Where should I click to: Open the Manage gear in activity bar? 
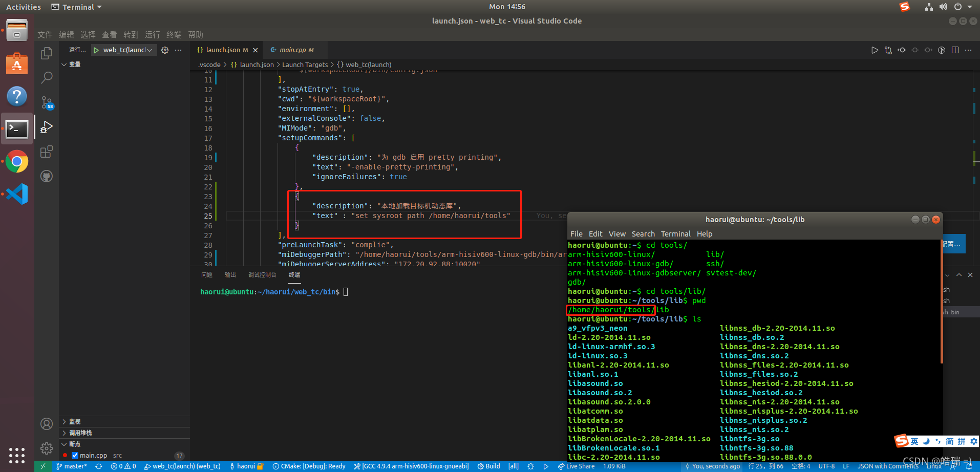(x=47, y=448)
